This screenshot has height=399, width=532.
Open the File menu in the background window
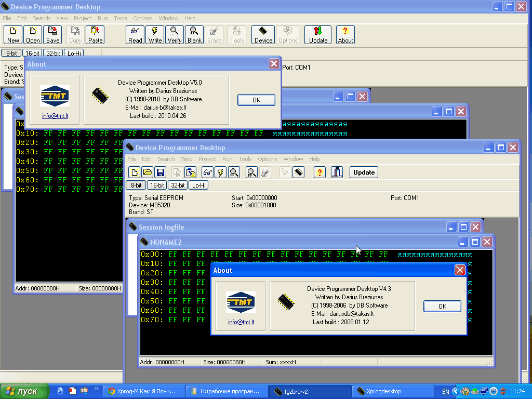click(x=7, y=18)
